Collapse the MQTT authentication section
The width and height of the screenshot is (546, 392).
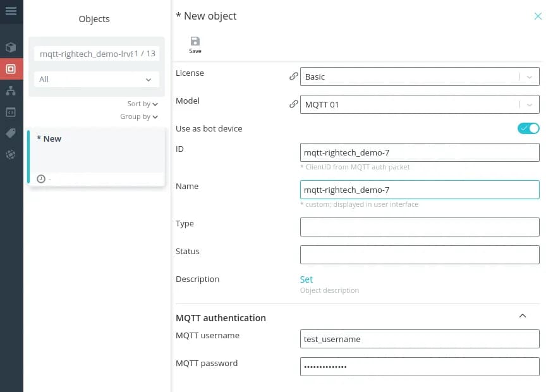pos(523,315)
